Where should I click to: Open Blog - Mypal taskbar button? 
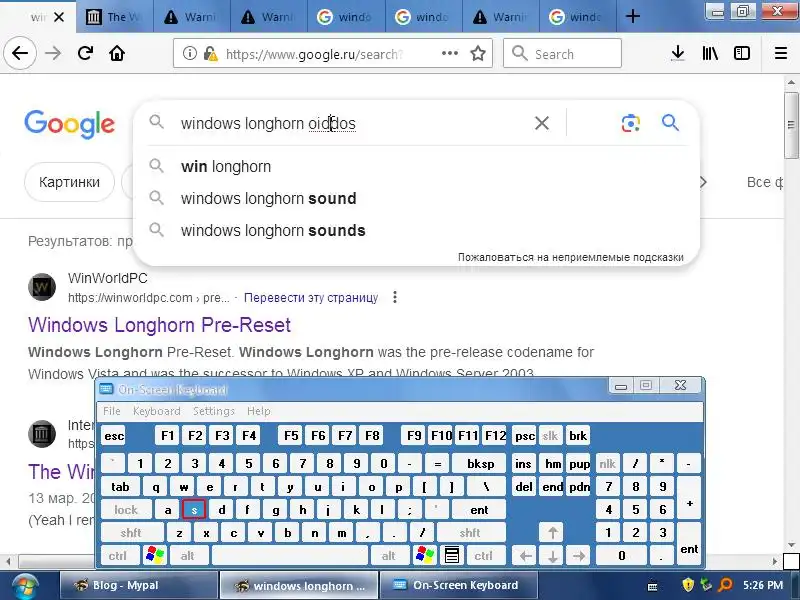point(139,585)
